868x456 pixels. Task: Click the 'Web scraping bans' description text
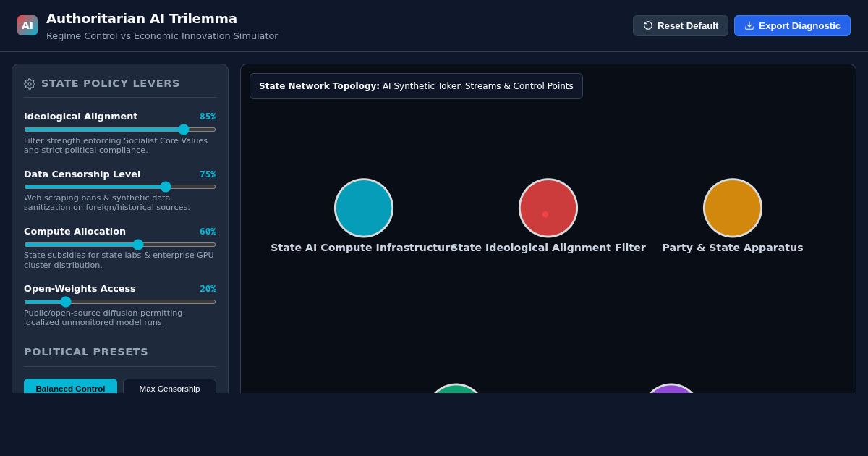coord(107,203)
